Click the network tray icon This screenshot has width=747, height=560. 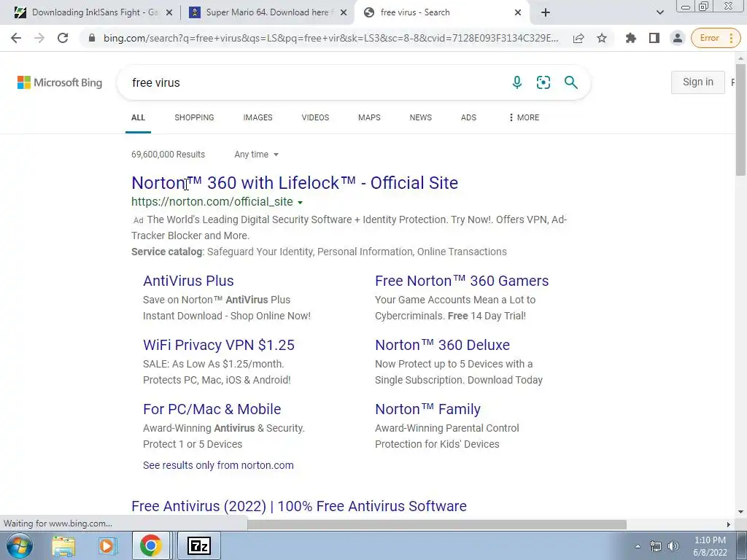pos(656,546)
